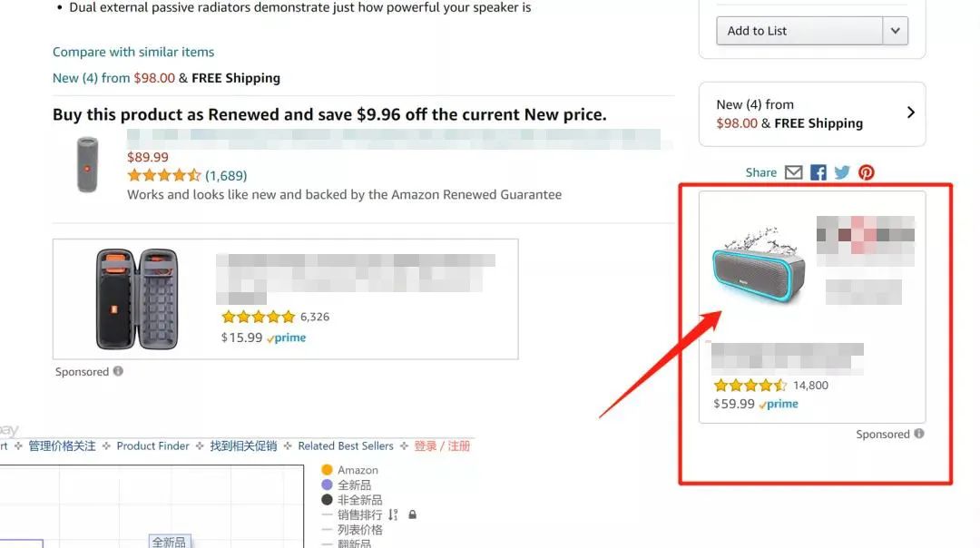Click Compare with similar items link
980x548 pixels.
pos(133,52)
